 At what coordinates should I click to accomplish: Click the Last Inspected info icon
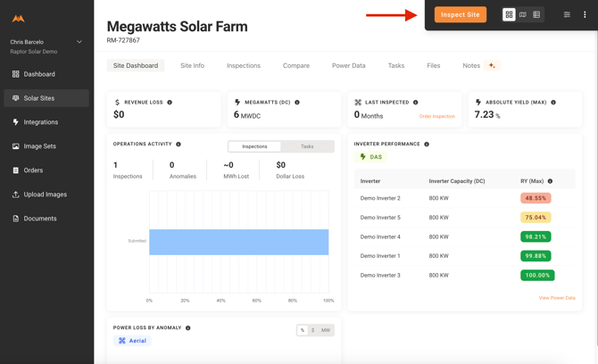(416, 102)
